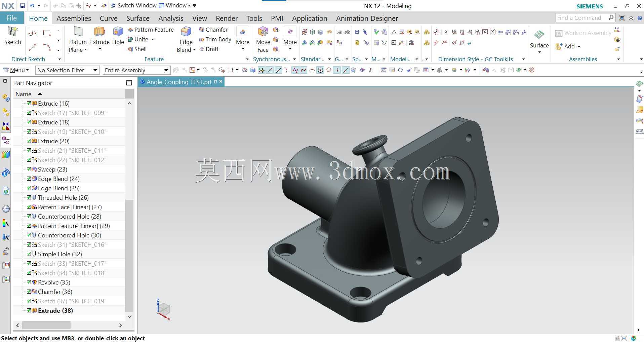644x342 pixels.
Task: Open the Menu dropdown
Action: pyautogui.click(x=16, y=70)
